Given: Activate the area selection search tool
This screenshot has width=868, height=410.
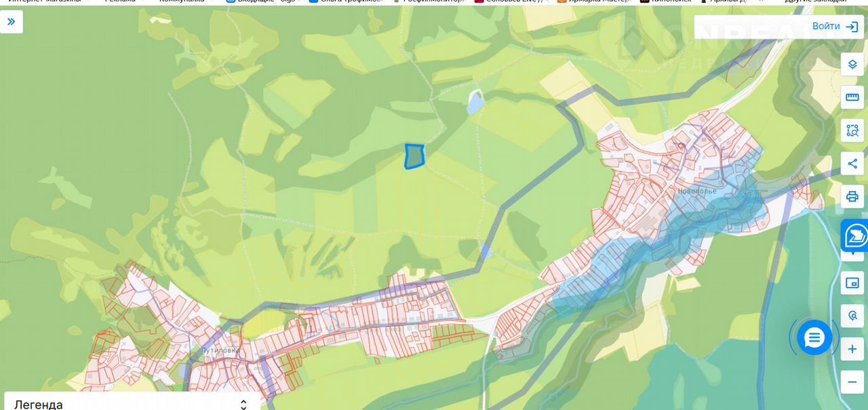Looking at the screenshot, I should point(852,130).
